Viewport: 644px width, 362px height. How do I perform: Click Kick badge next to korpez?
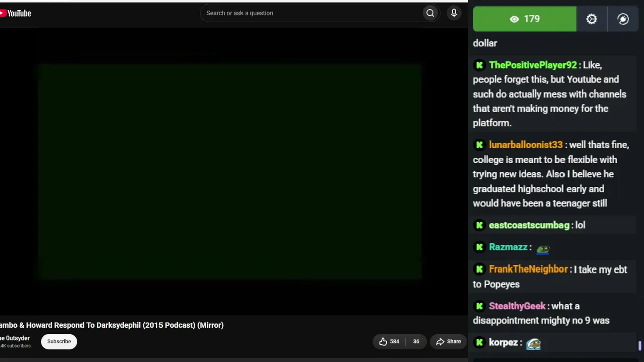tap(479, 343)
